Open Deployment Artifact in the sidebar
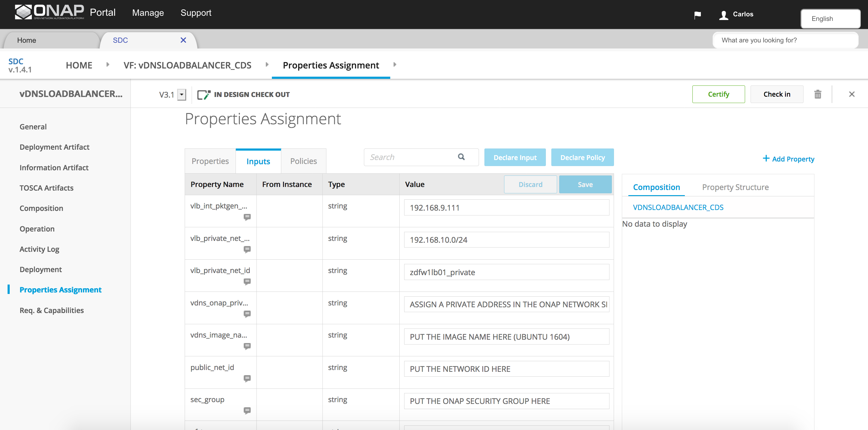Screen dimensions: 868x430 tap(54, 147)
